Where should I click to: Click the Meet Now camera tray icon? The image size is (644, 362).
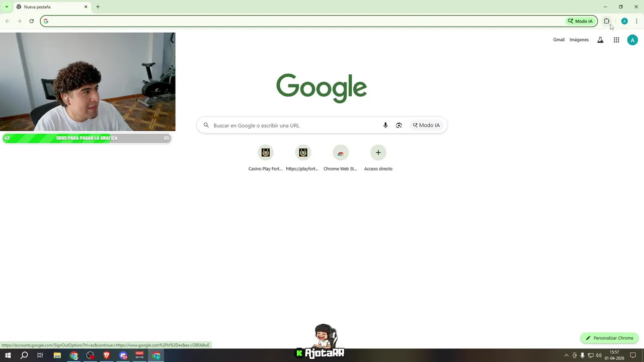[x=575, y=355]
